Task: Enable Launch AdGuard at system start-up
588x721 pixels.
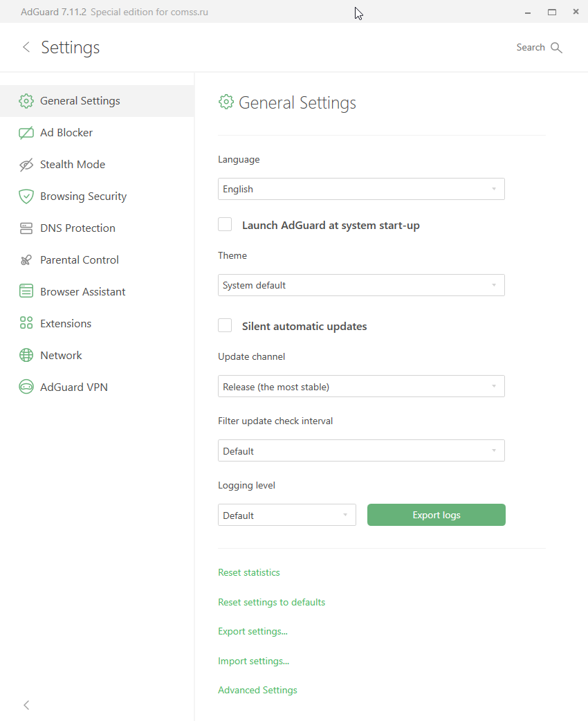Action: tap(225, 225)
